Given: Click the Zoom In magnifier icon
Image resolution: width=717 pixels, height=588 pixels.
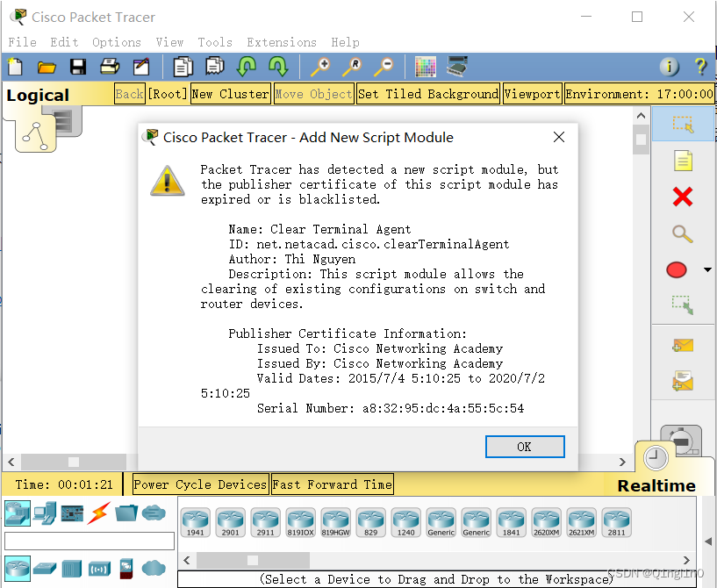Looking at the screenshot, I should pos(320,67).
